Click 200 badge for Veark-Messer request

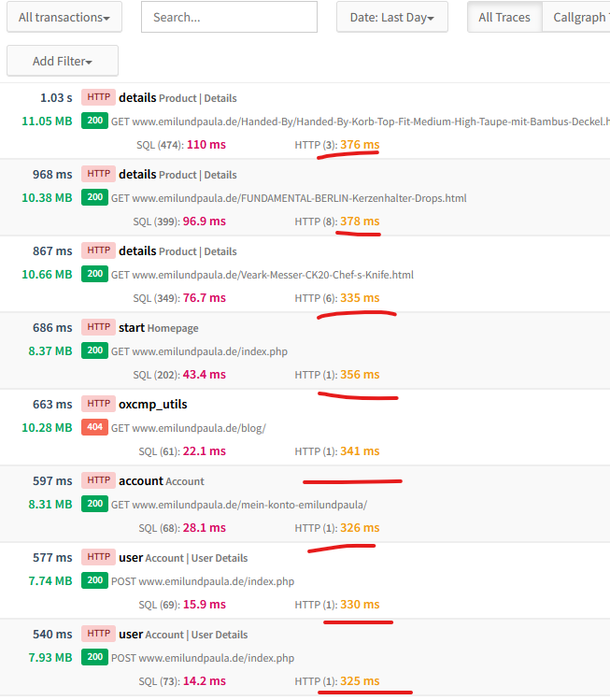coord(94,274)
